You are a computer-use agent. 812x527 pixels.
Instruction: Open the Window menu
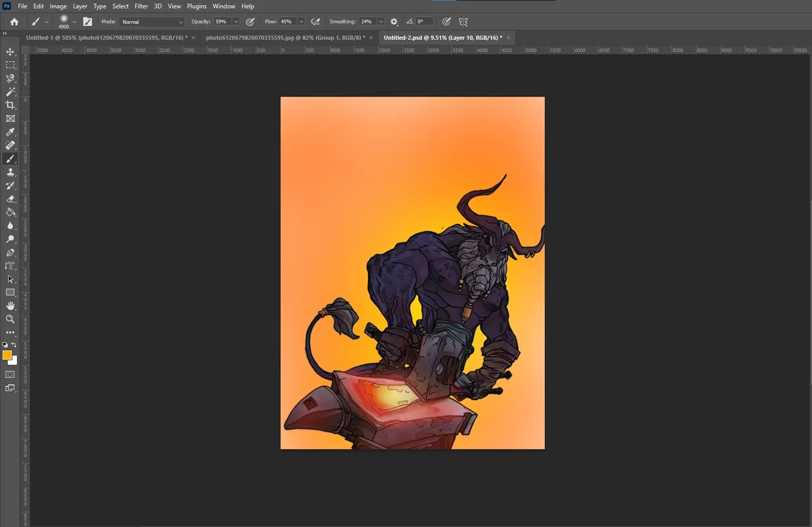[x=224, y=6]
